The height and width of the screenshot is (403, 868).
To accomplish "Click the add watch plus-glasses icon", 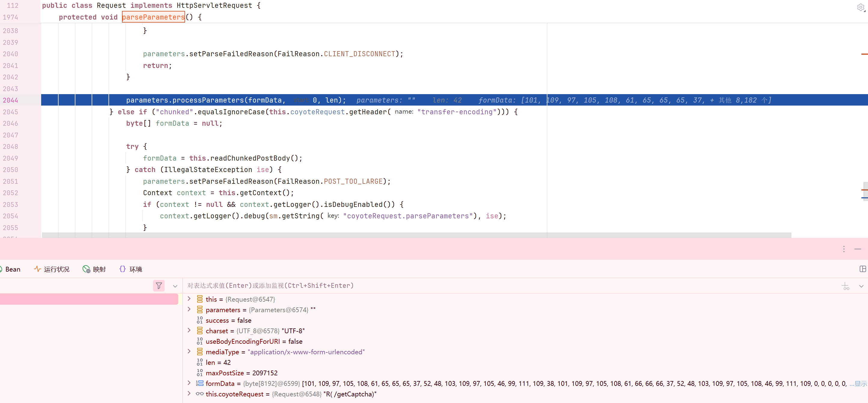I will coord(845,286).
